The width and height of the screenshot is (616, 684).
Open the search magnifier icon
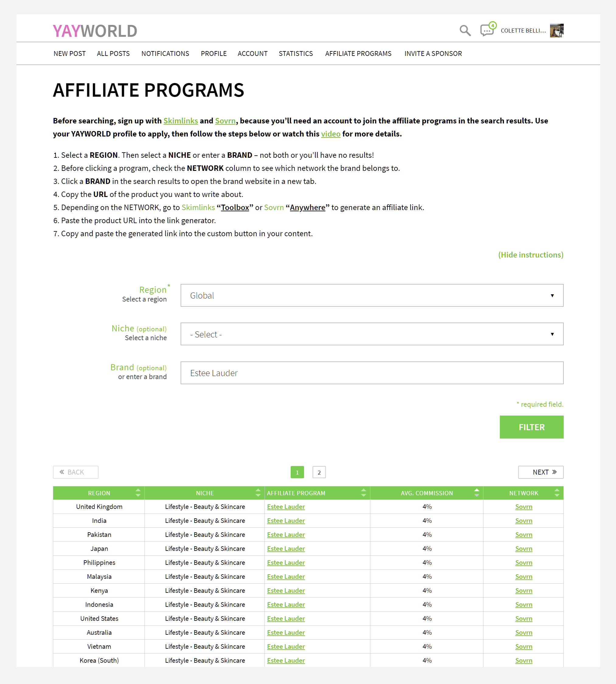(x=465, y=30)
